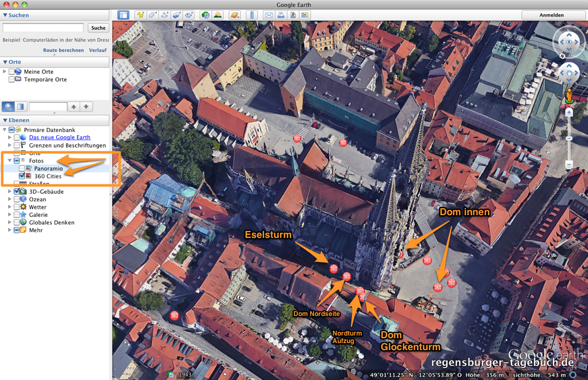Viewport: 588px width, 380px height.
Task: Pick the Street View pegman
Action: pos(569,96)
